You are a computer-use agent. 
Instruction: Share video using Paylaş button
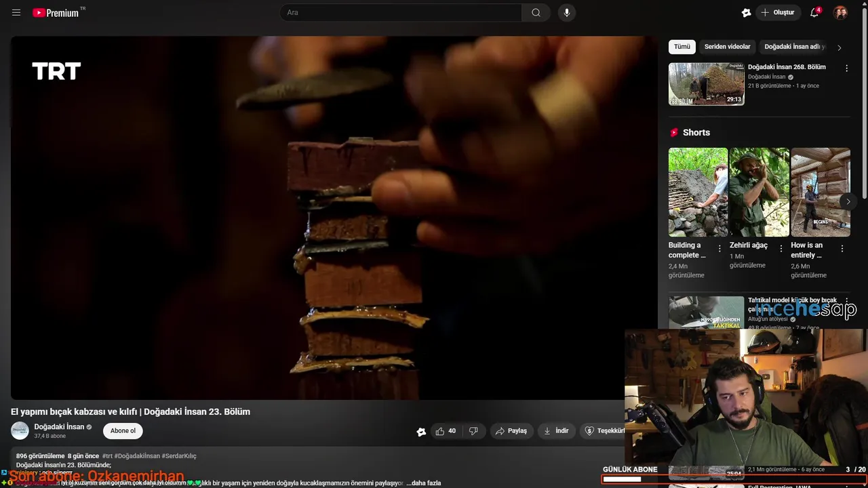click(511, 431)
